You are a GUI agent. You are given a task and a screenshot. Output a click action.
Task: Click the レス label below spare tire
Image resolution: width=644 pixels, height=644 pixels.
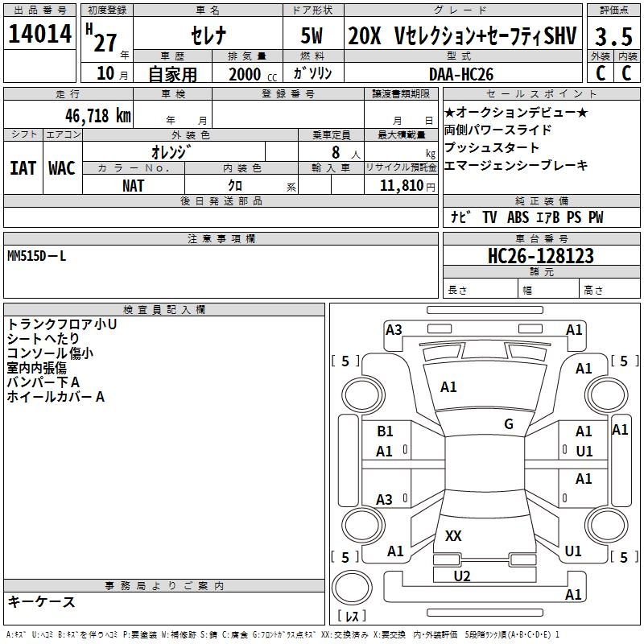pyautogui.click(x=352, y=616)
